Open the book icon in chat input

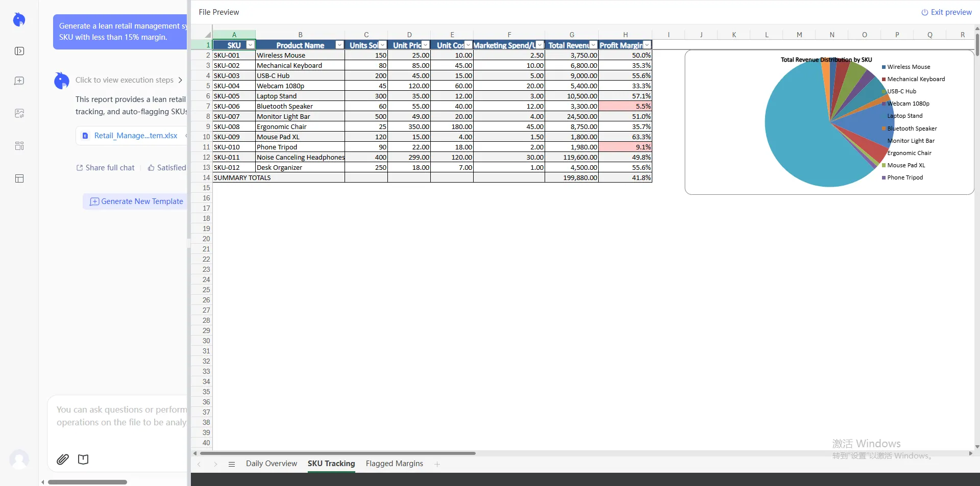pos(83,459)
